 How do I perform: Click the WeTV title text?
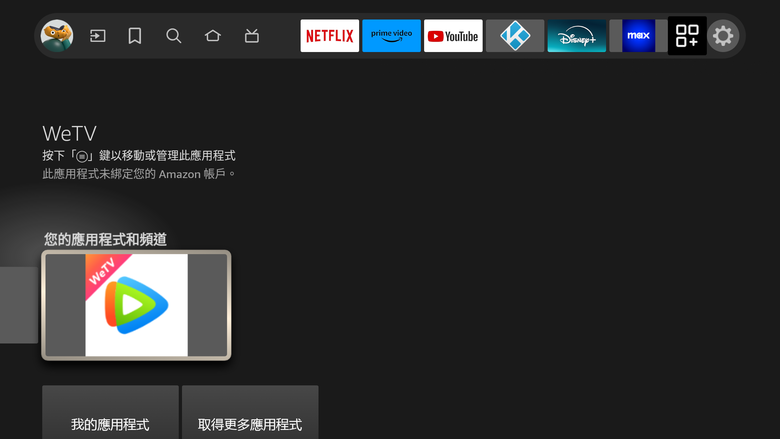click(70, 133)
